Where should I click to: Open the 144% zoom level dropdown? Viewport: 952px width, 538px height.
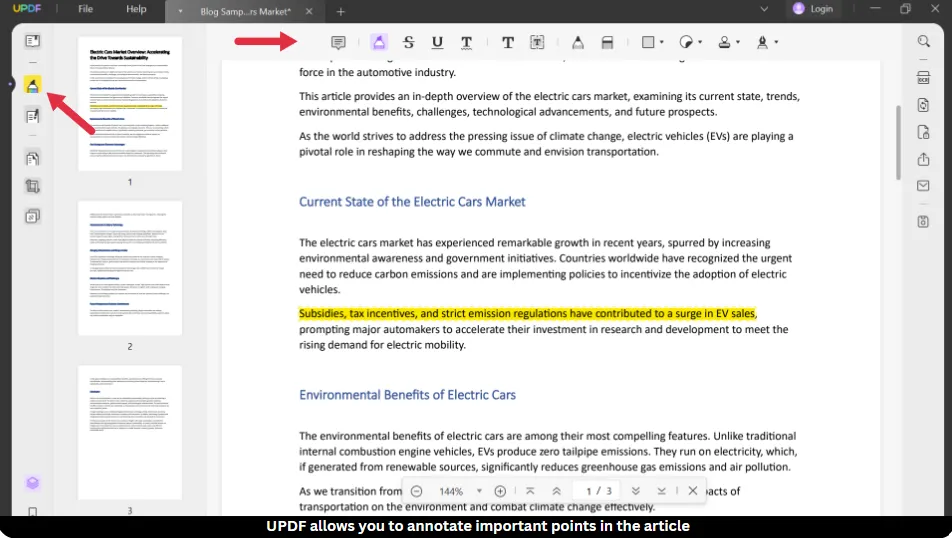coord(479,491)
